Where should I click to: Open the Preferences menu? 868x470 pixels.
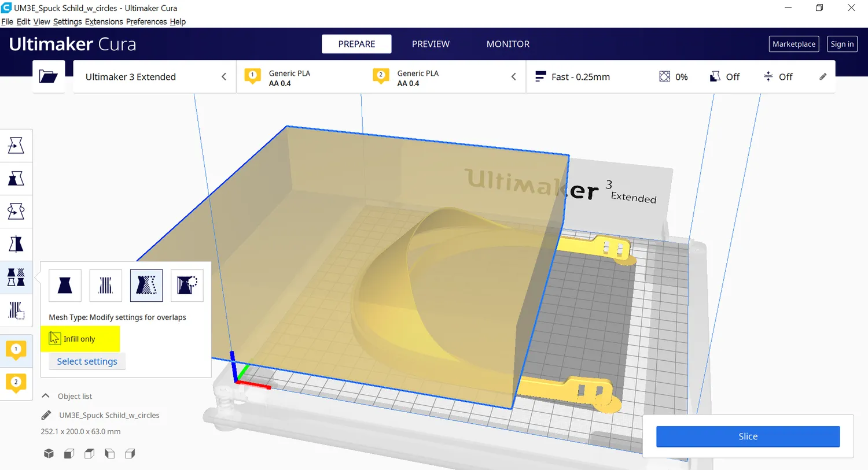tap(146, 21)
